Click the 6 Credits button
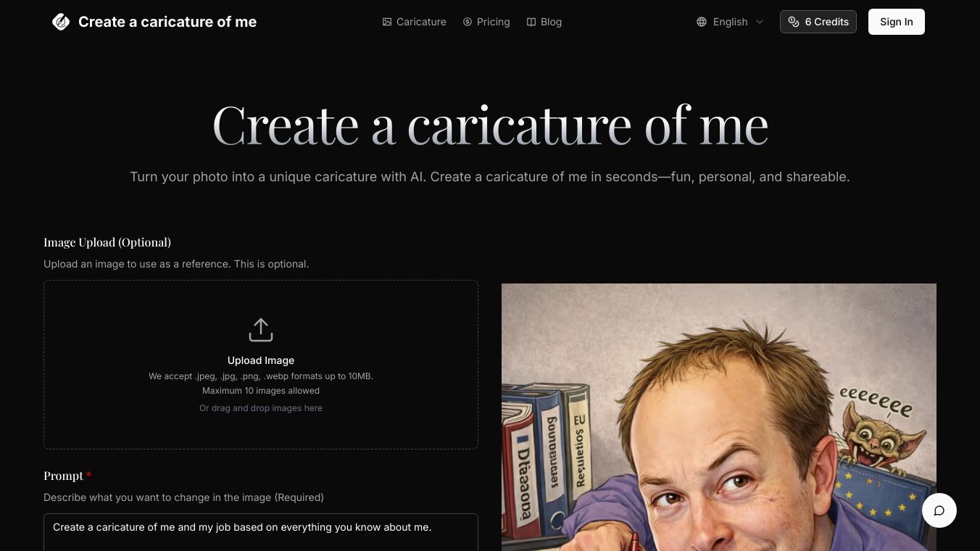Image resolution: width=980 pixels, height=551 pixels. [818, 22]
